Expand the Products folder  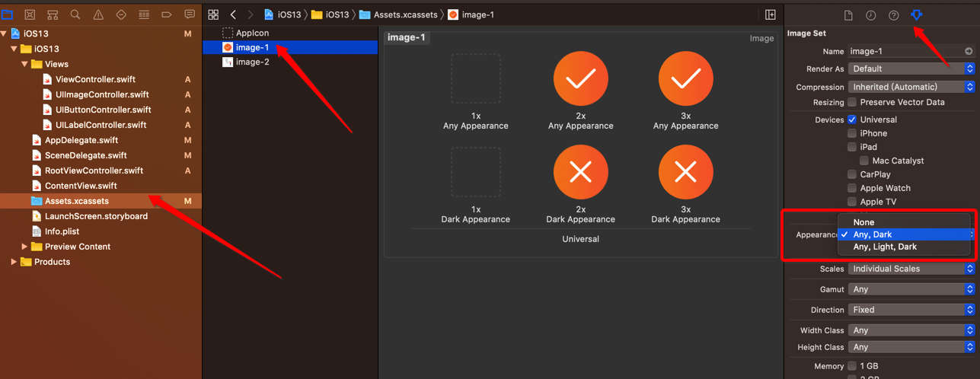tap(14, 262)
